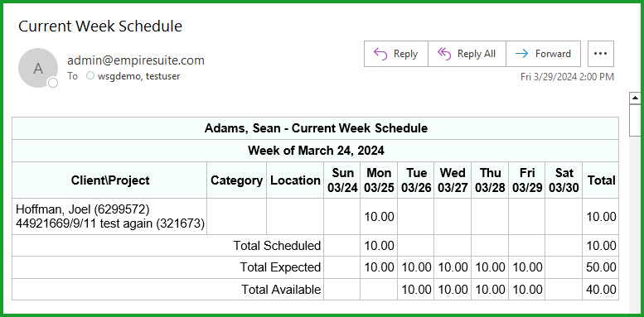The height and width of the screenshot is (317, 644).
Task: Click the Hoffman, Joel project cell
Action: pos(109,217)
